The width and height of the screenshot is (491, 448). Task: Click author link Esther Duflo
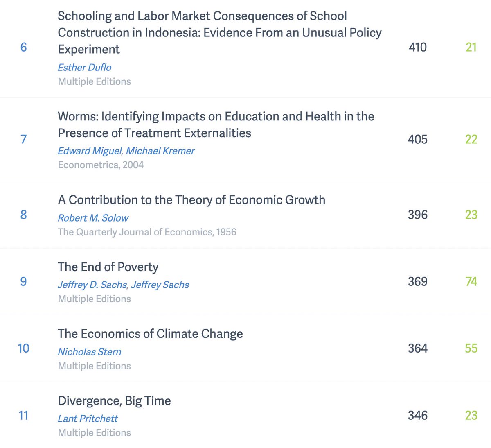84,67
